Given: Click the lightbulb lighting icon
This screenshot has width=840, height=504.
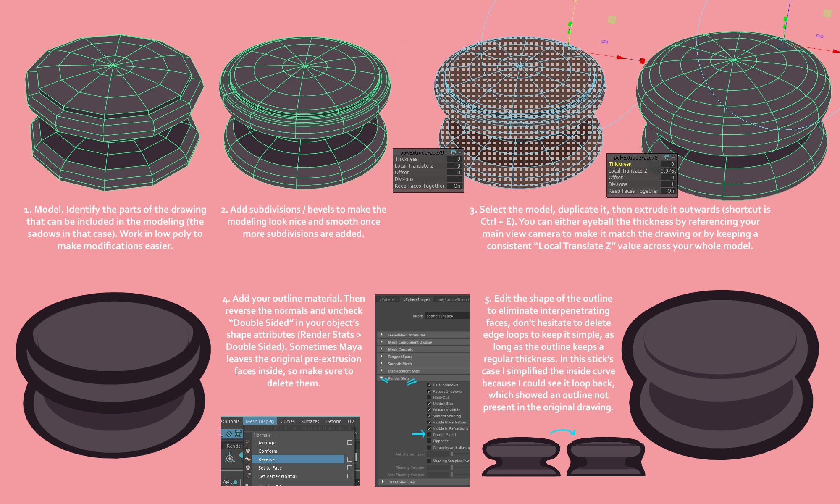Looking at the screenshot, I should [226, 483].
